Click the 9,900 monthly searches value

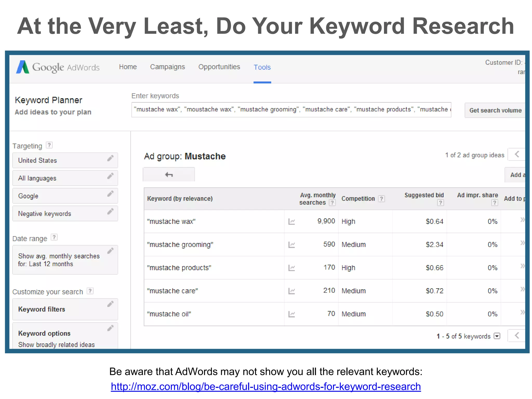(326, 221)
